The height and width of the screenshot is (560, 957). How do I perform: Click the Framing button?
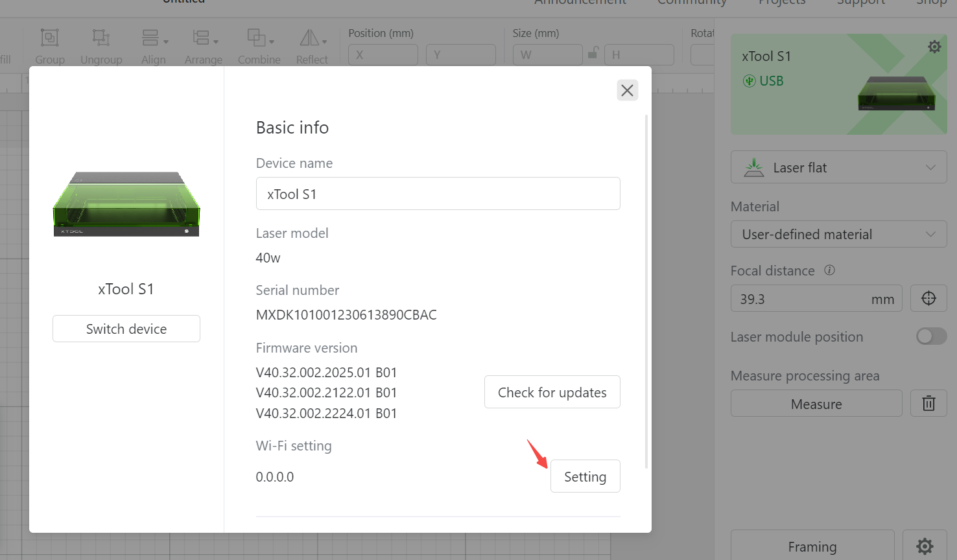(x=812, y=546)
